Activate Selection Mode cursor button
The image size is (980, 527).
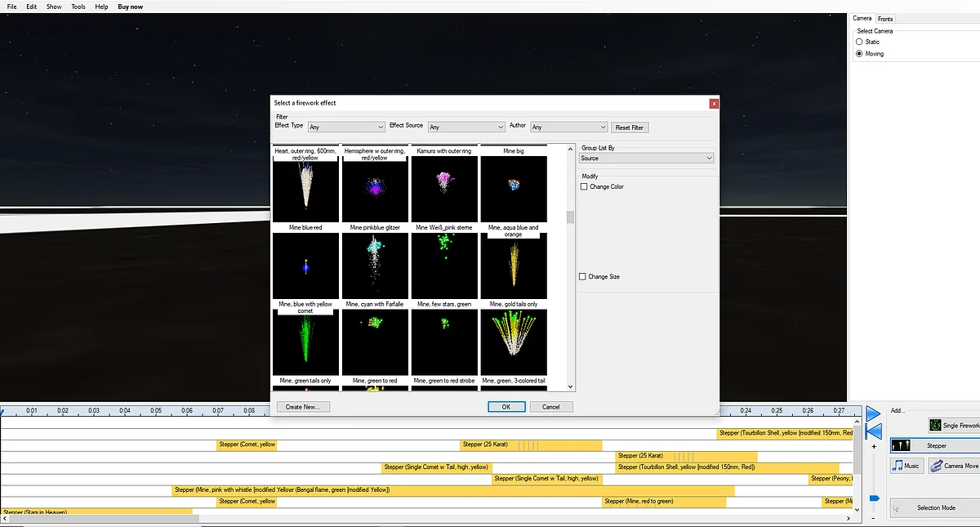click(934, 507)
